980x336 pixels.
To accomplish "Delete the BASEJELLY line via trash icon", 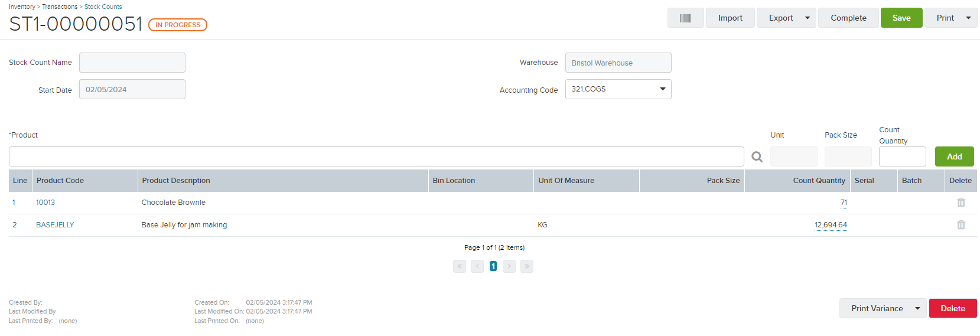I will pyautogui.click(x=961, y=225).
